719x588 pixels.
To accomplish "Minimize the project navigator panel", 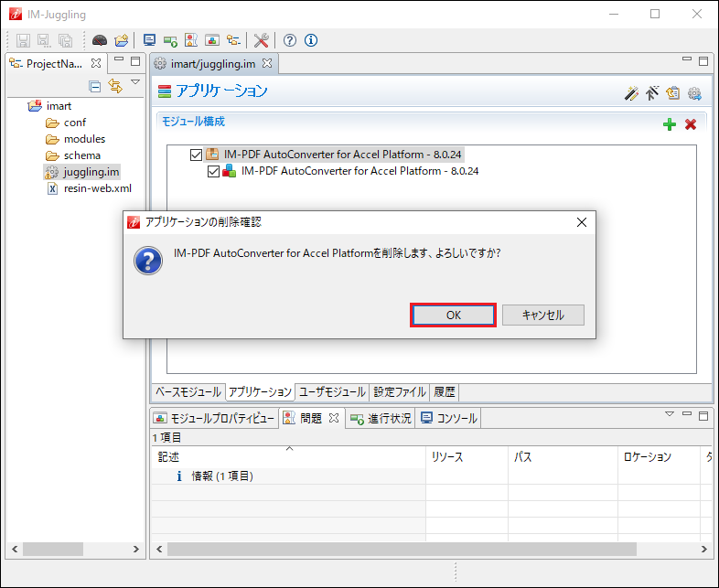I will 119,59.
